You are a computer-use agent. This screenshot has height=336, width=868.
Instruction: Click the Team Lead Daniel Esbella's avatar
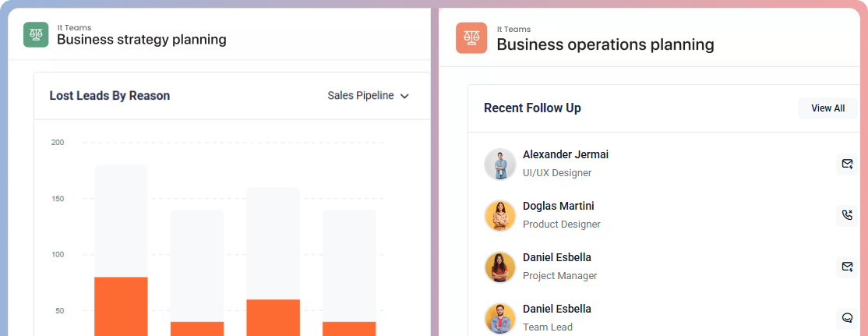point(500,318)
